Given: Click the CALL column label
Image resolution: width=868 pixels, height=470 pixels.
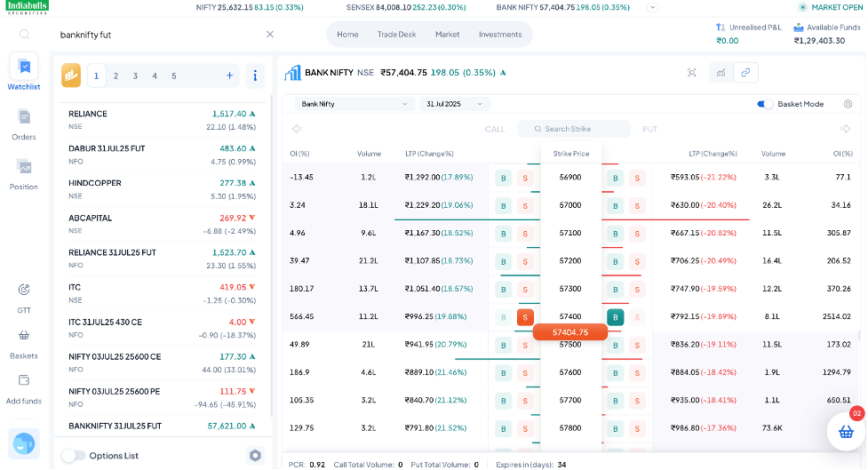Looking at the screenshot, I should [x=494, y=129].
